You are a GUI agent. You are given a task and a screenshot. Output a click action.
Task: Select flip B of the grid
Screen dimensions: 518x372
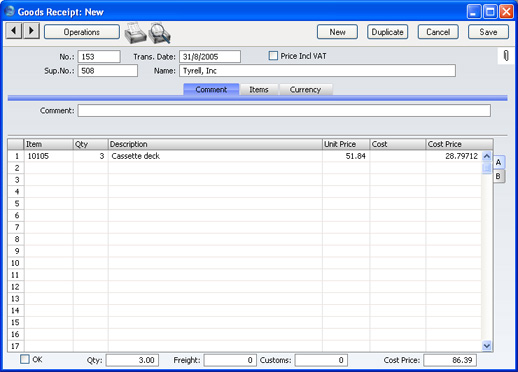499,176
